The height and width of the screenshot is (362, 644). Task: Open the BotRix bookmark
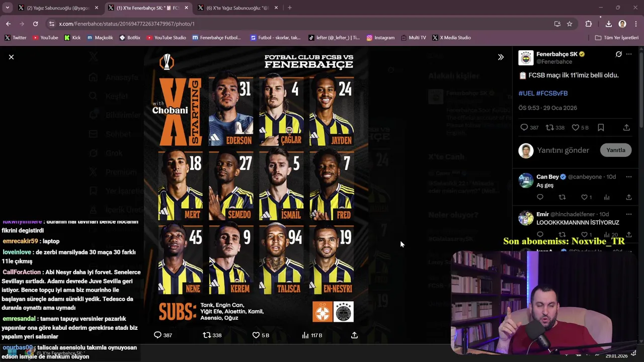tap(130, 38)
